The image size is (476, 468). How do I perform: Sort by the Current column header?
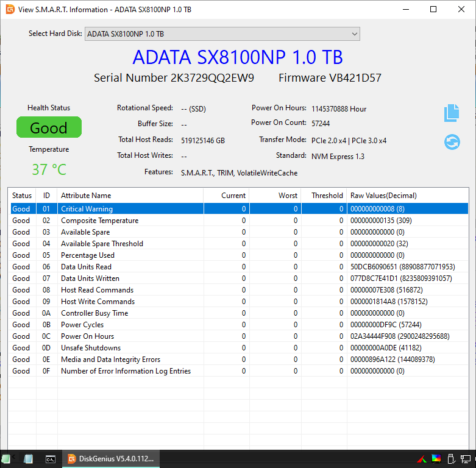[226, 196]
